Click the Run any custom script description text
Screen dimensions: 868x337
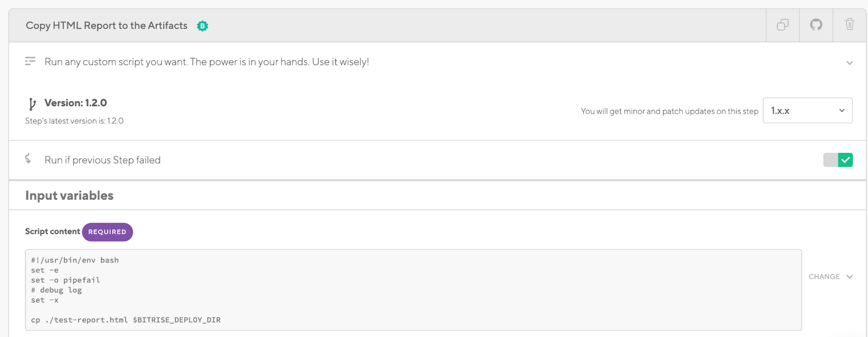(x=207, y=62)
